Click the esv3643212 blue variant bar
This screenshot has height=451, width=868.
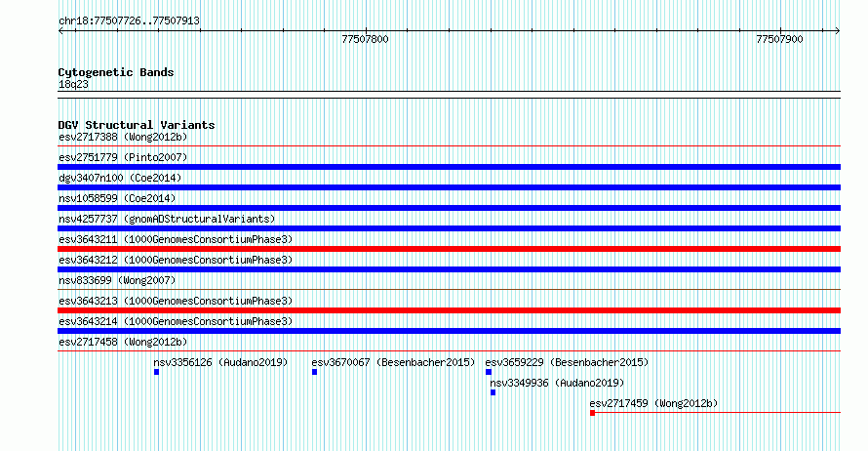click(x=449, y=269)
